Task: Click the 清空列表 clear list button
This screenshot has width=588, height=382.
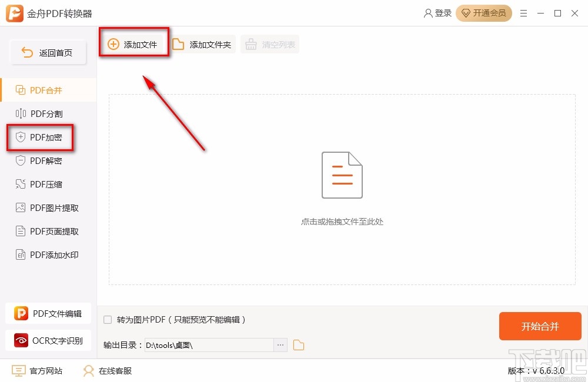Action: pyautogui.click(x=270, y=43)
